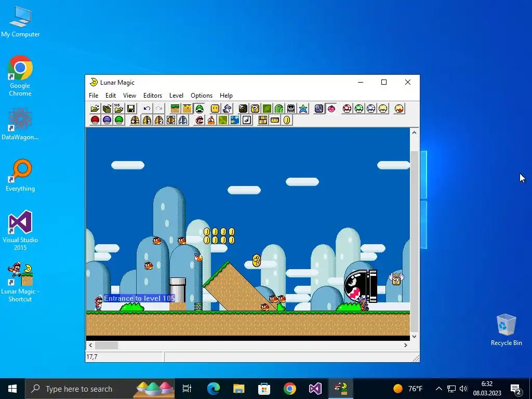Screen dimensions: 532x399
Task: Click the door icon numbered 1
Action: 147,120
